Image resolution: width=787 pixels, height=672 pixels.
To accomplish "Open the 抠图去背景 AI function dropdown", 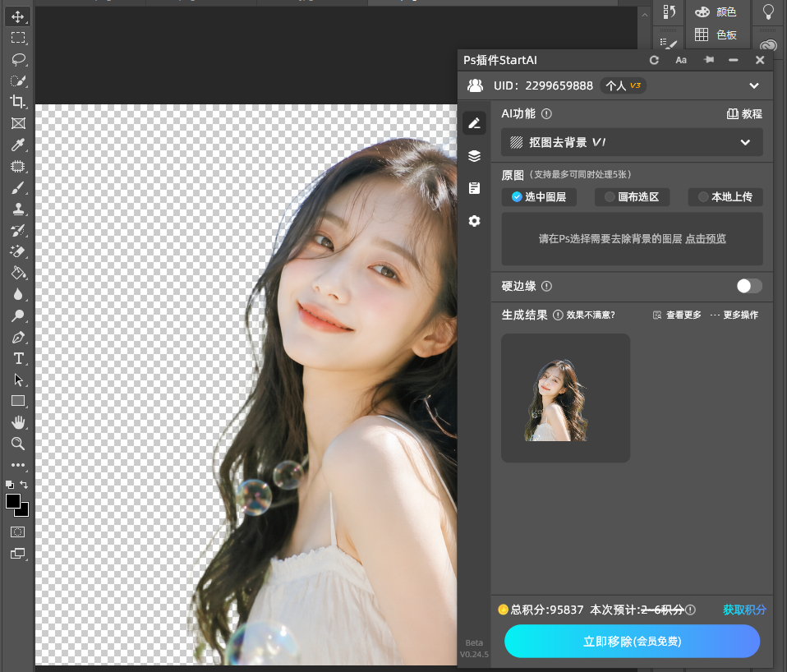I will pos(632,142).
